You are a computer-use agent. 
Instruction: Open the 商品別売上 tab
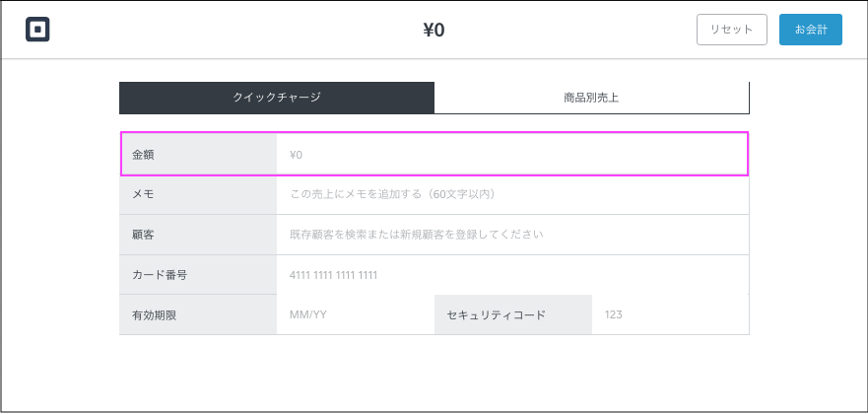pos(591,98)
